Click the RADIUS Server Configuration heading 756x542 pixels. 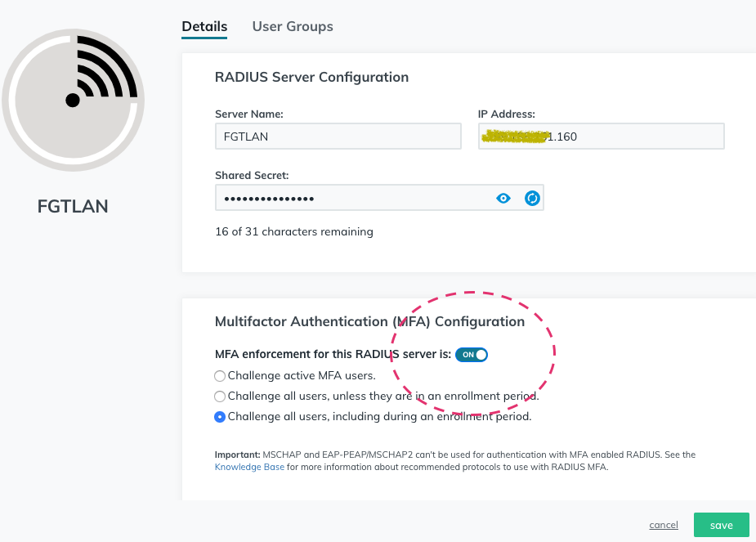point(311,77)
